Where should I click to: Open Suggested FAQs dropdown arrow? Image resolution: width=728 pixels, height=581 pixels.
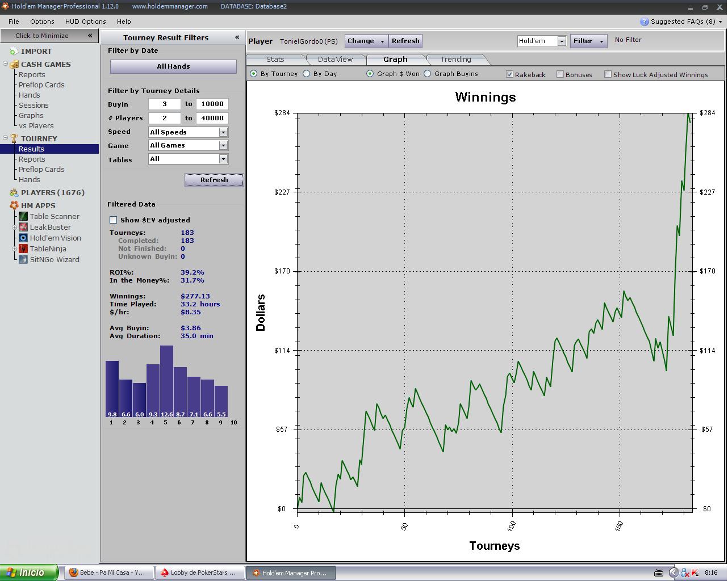pyautogui.click(x=720, y=22)
